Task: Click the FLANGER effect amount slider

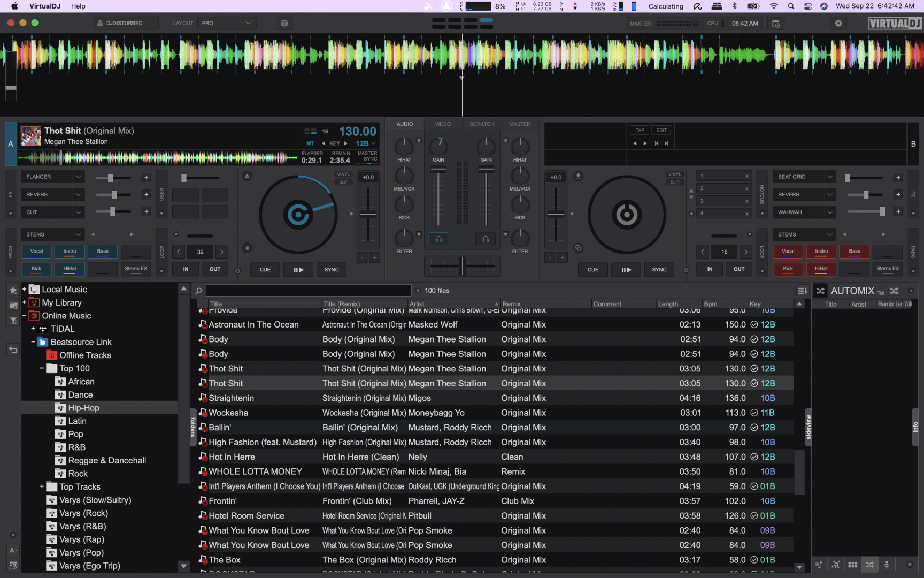Action: pyautogui.click(x=113, y=178)
